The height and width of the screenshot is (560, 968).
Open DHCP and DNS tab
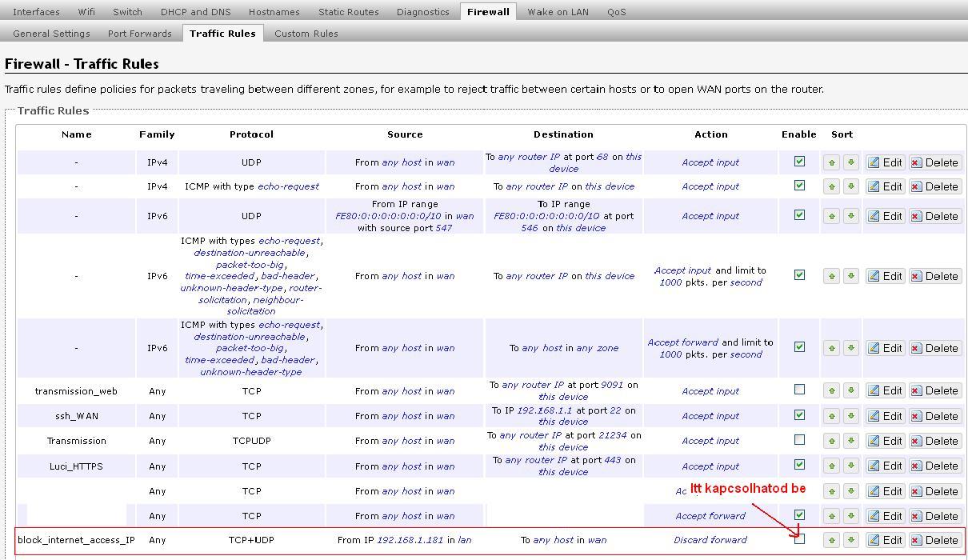[195, 12]
